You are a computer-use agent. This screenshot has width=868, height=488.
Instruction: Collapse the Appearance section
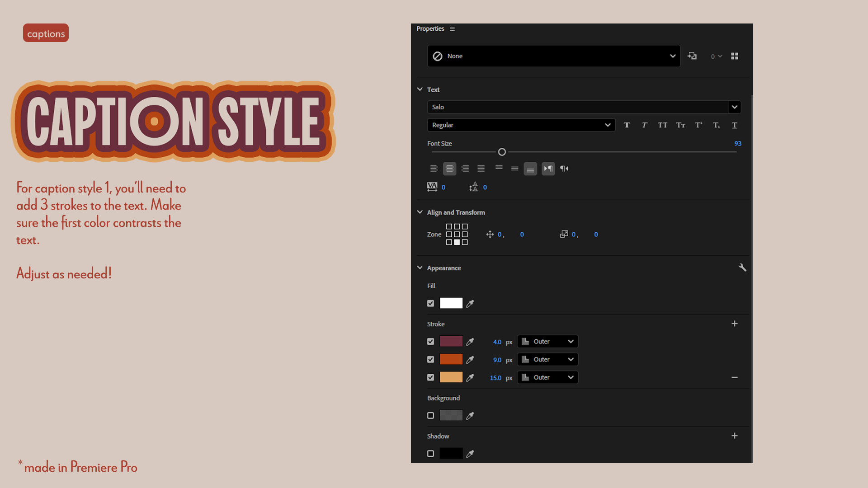pyautogui.click(x=420, y=267)
